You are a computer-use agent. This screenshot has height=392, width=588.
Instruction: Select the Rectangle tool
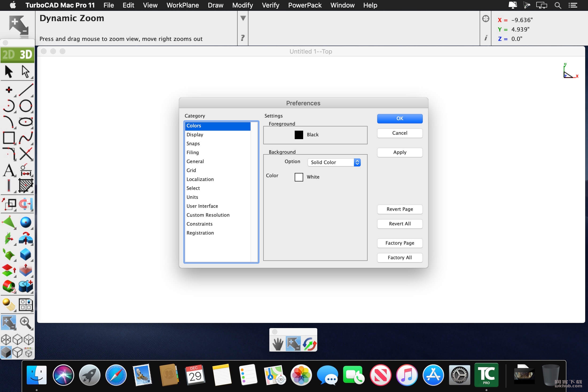(9, 138)
